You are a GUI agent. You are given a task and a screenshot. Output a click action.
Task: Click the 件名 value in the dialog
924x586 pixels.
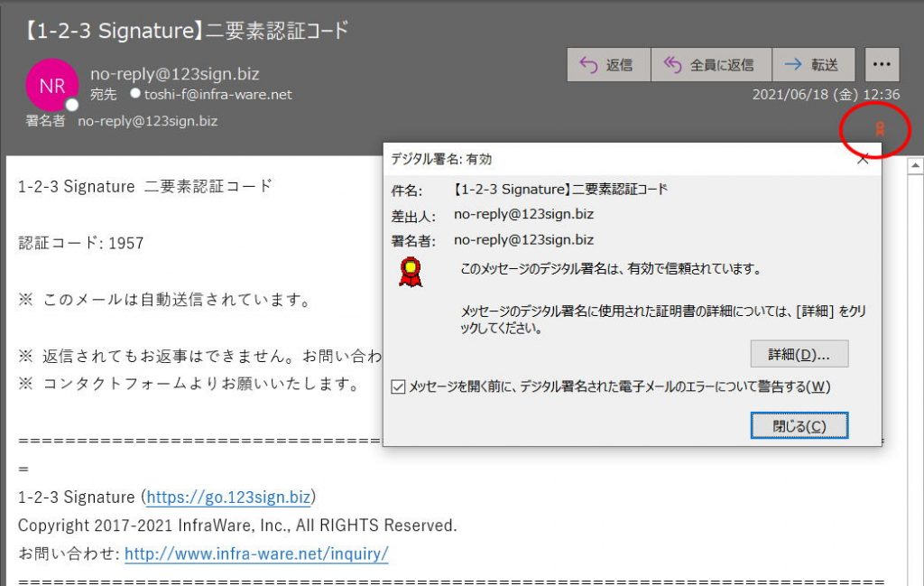(559, 190)
